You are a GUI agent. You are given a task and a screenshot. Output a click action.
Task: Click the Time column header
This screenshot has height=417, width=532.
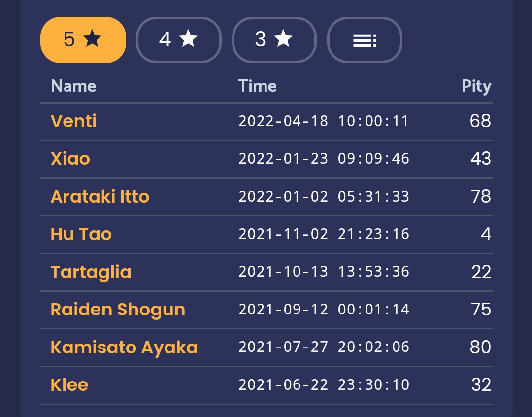(257, 86)
